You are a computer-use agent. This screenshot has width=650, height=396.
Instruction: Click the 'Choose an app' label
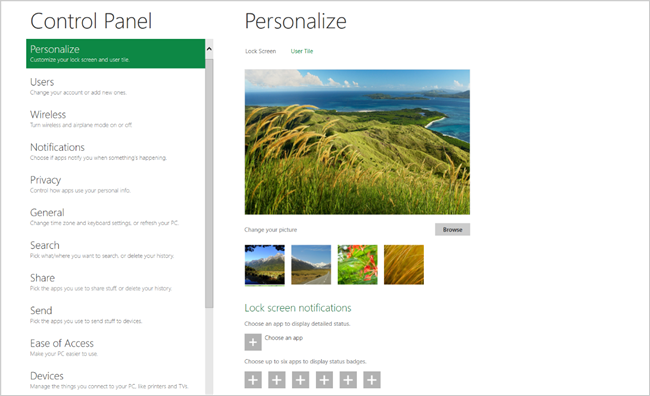click(284, 338)
